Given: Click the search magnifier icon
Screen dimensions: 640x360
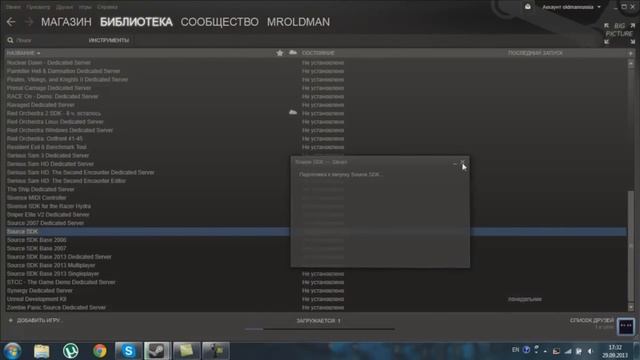Looking at the screenshot, I should (10, 40).
